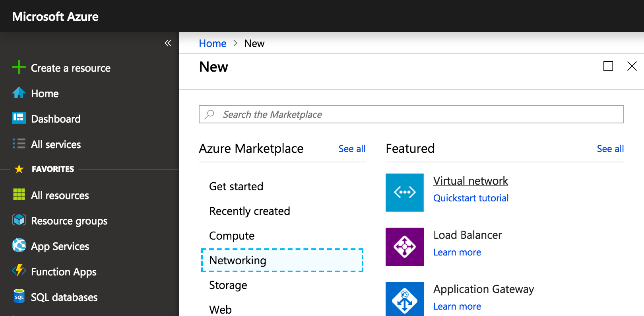
Task: Click the App Services globe icon
Action: [x=19, y=246]
